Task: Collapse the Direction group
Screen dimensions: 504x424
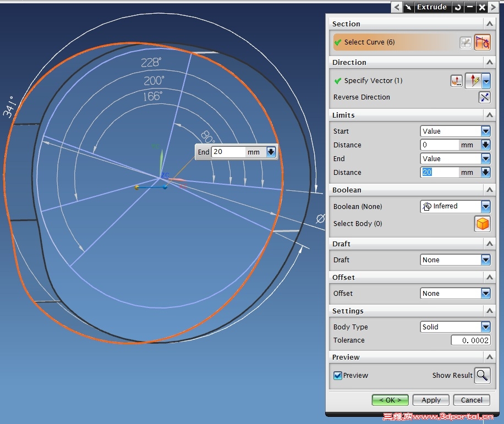Action: coord(490,62)
